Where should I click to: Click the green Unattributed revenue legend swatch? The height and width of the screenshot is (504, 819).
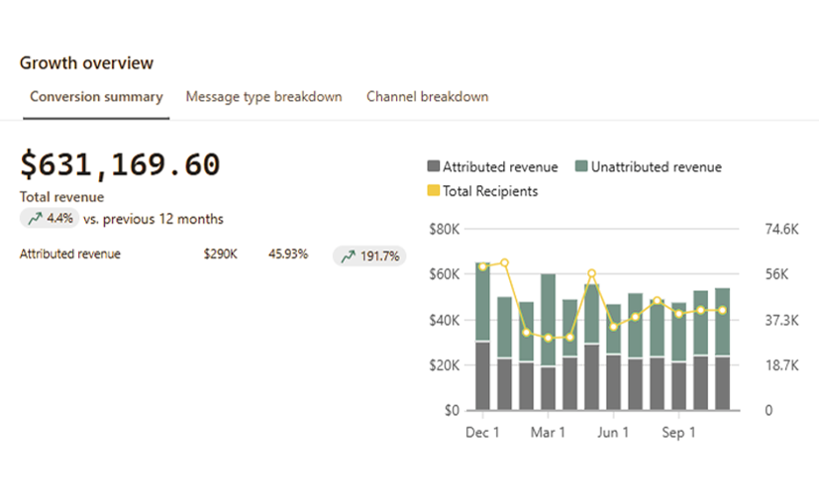pos(581,167)
